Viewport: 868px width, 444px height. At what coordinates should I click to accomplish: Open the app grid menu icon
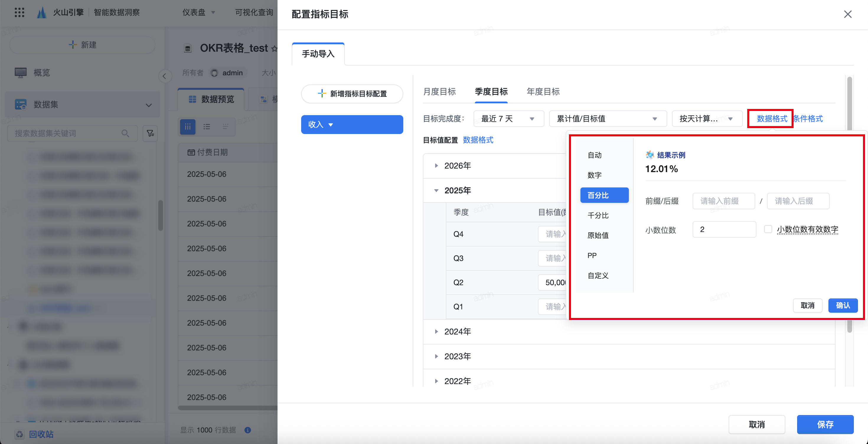19,12
